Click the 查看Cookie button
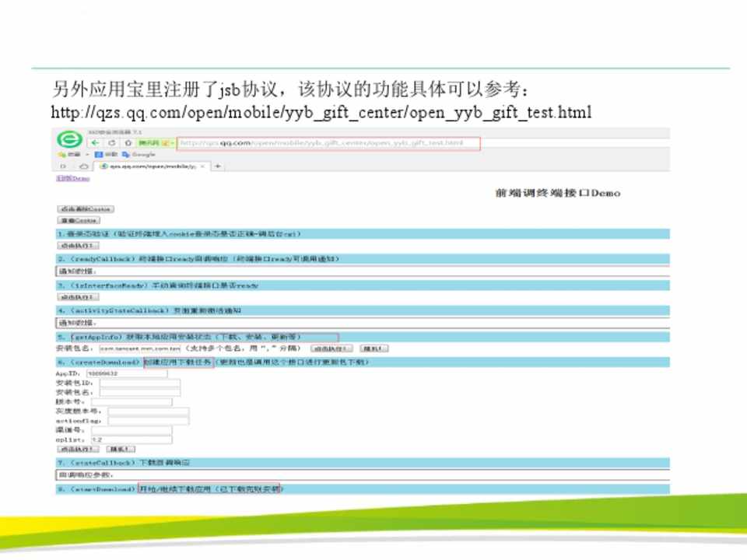Screen dimensions: 747x560 tap(78, 220)
